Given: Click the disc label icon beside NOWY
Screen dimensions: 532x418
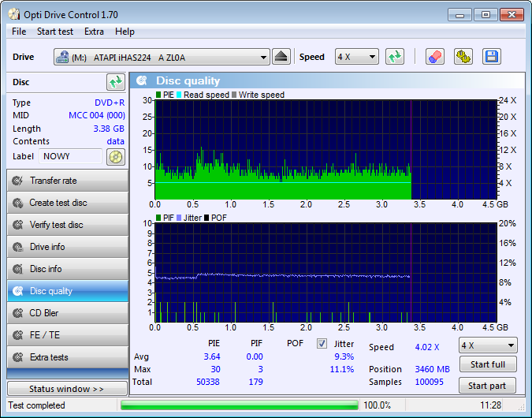Looking at the screenshot, I should 116,157.
